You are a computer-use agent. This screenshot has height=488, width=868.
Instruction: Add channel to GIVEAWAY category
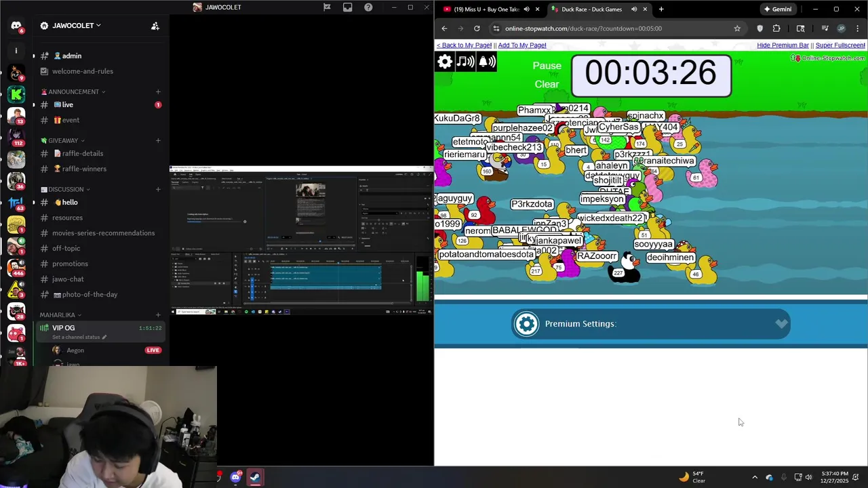pyautogui.click(x=158, y=140)
